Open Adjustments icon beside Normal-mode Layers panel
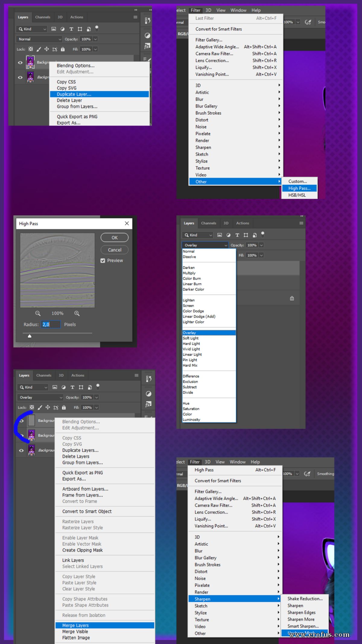The image size is (362, 644). [147, 36]
